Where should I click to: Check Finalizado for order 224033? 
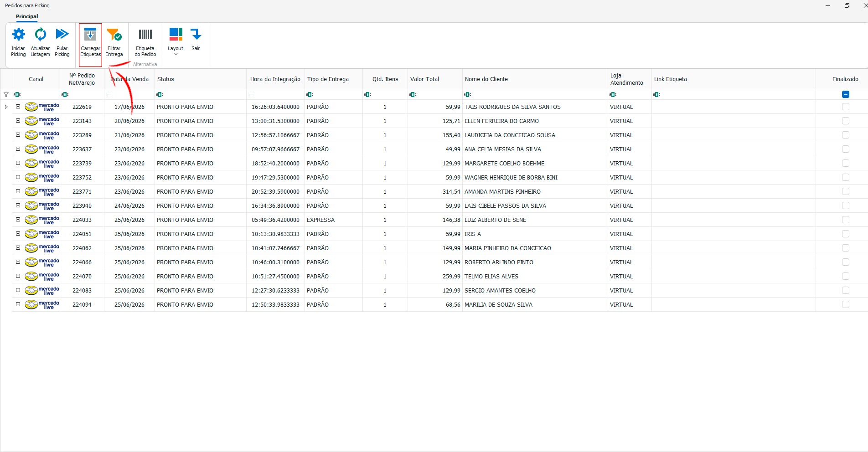(846, 220)
